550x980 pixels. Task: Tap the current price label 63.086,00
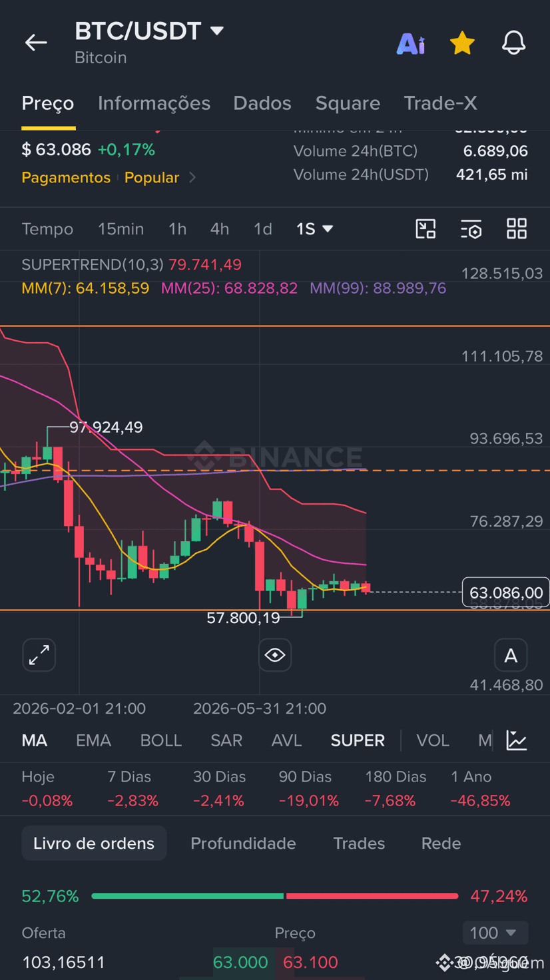[x=506, y=593]
